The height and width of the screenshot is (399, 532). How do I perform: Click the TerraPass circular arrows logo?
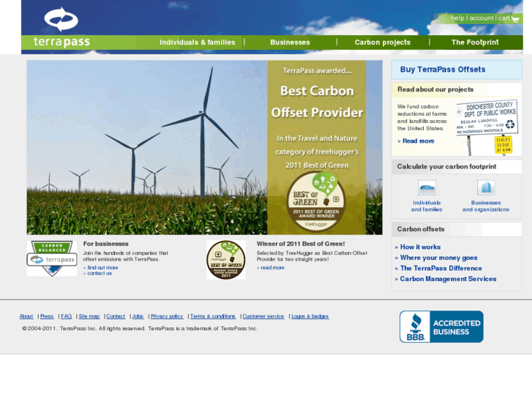tap(61, 19)
